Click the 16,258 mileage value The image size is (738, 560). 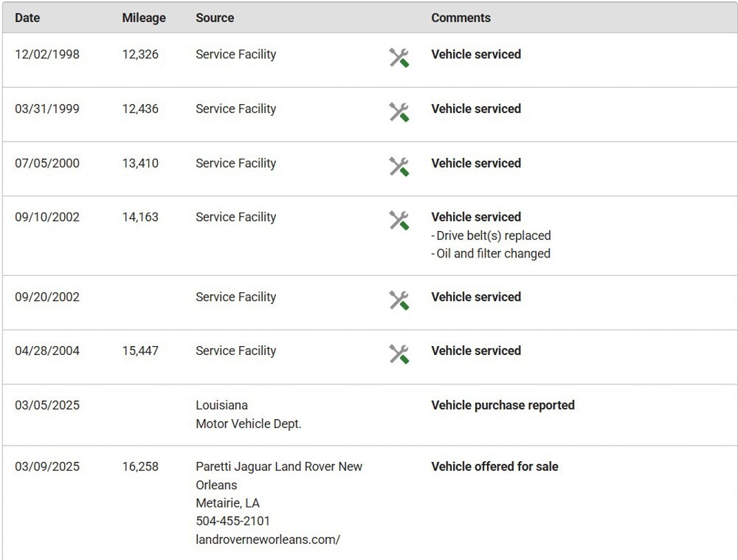140,466
